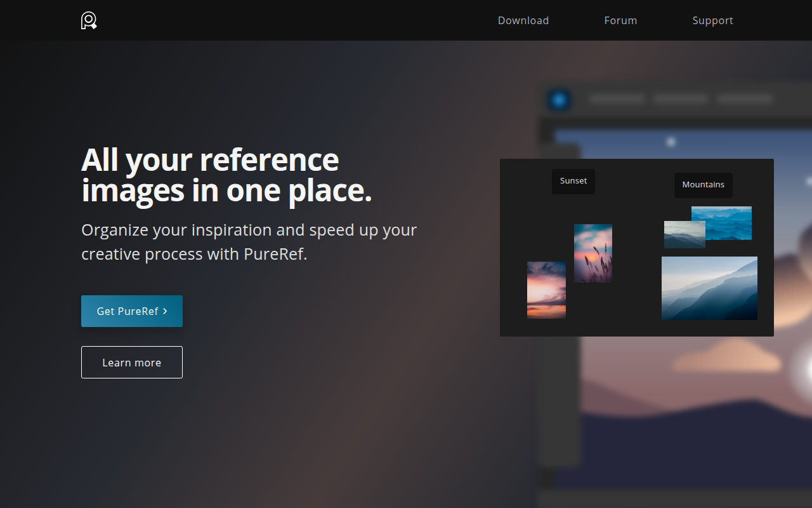Click the blurred blue circle icon in background window
The image size is (812, 508).
[559, 100]
